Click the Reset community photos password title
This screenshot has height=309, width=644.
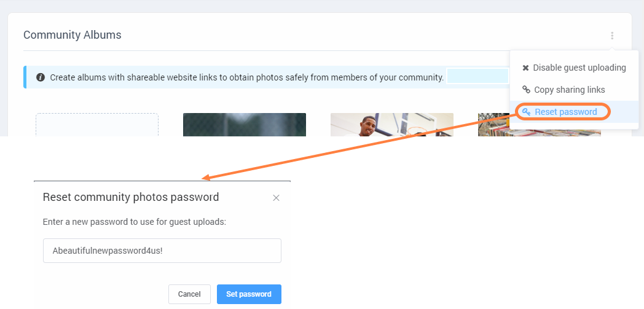[x=131, y=197]
